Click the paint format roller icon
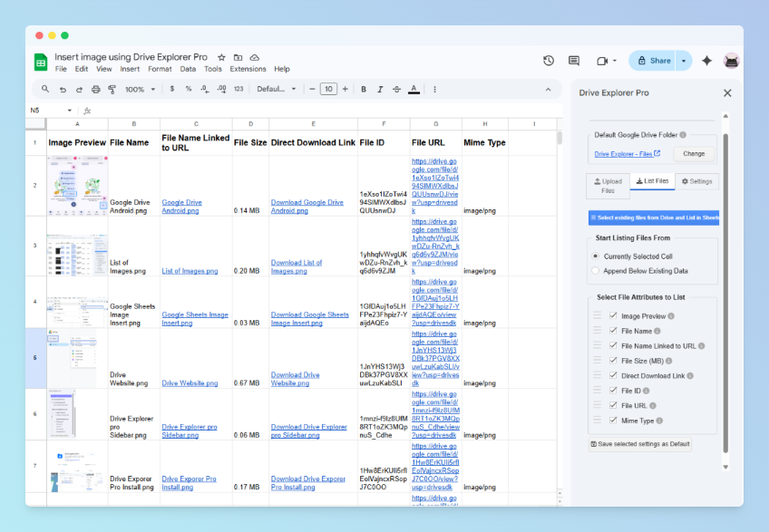 click(x=112, y=90)
